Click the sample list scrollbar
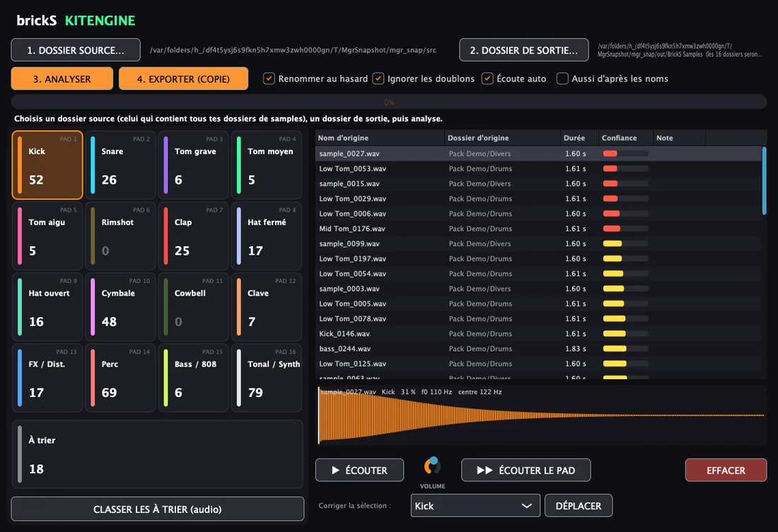The width and height of the screenshot is (778, 532). 764,181
